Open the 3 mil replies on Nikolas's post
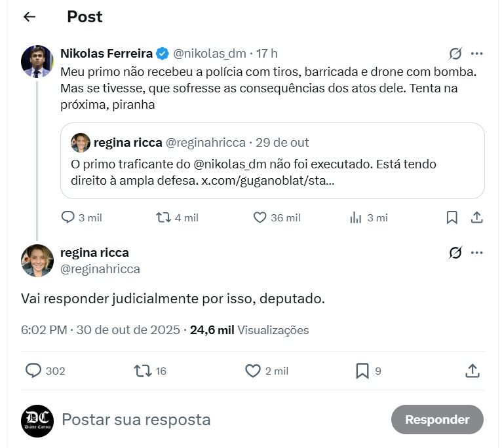Screen dimensions: 502x448 pos(81,217)
